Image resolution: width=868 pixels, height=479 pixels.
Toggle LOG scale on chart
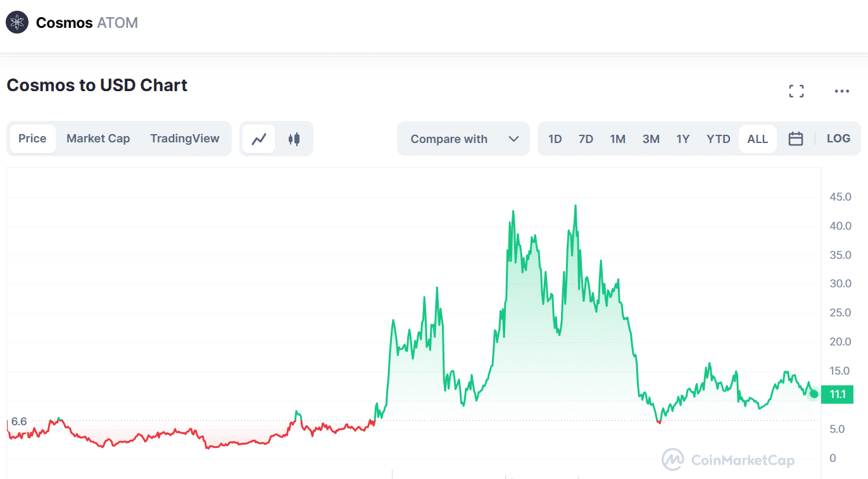click(x=838, y=139)
